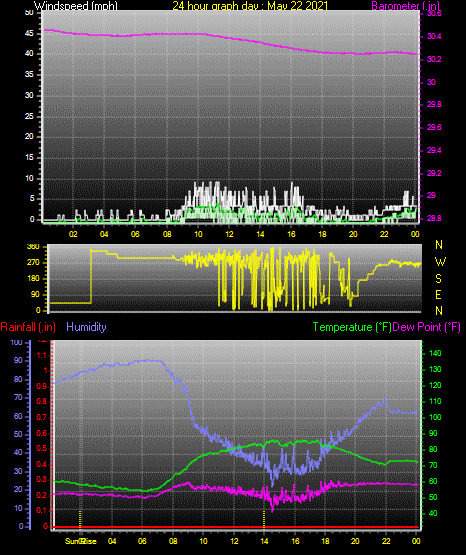Click the 'E' compass direction letter

[x=438, y=294]
